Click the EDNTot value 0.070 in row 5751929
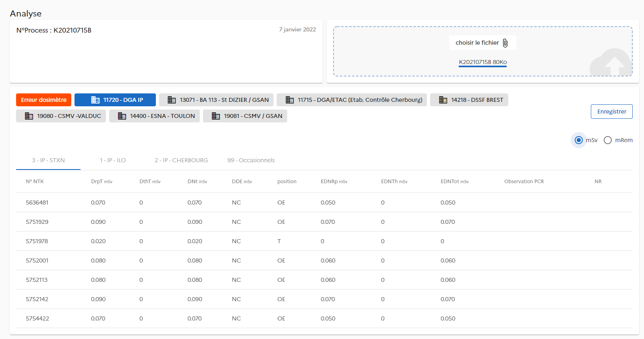This screenshot has height=339, width=644. (448, 222)
